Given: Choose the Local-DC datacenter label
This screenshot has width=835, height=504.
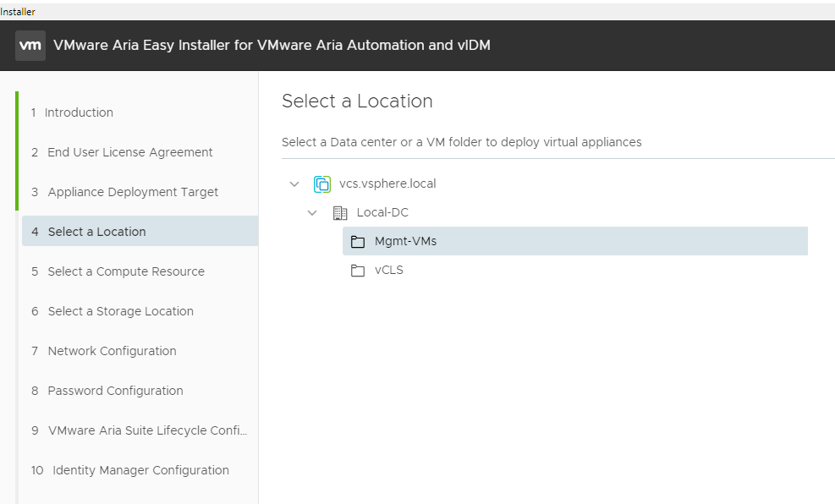Looking at the screenshot, I should click(x=382, y=212).
